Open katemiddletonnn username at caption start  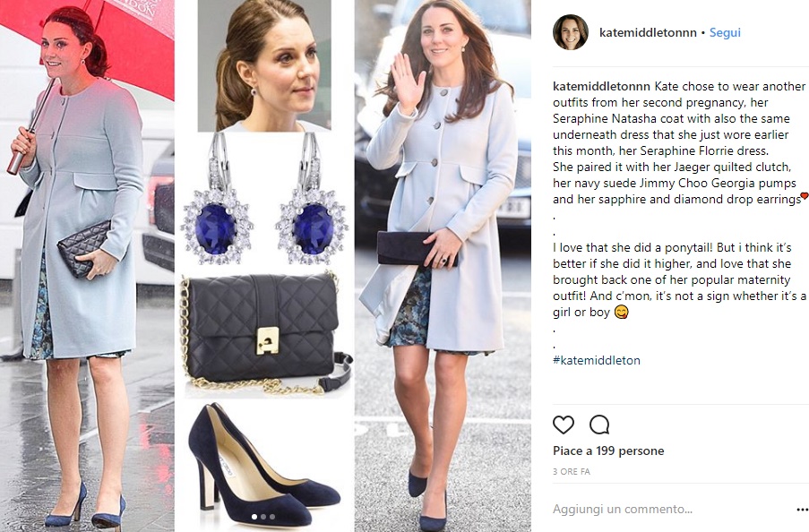(x=601, y=86)
